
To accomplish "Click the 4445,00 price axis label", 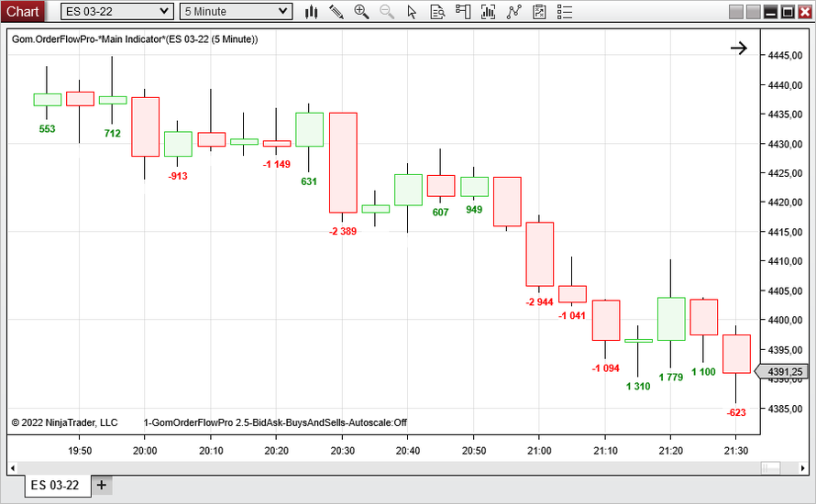I will pos(786,56).
